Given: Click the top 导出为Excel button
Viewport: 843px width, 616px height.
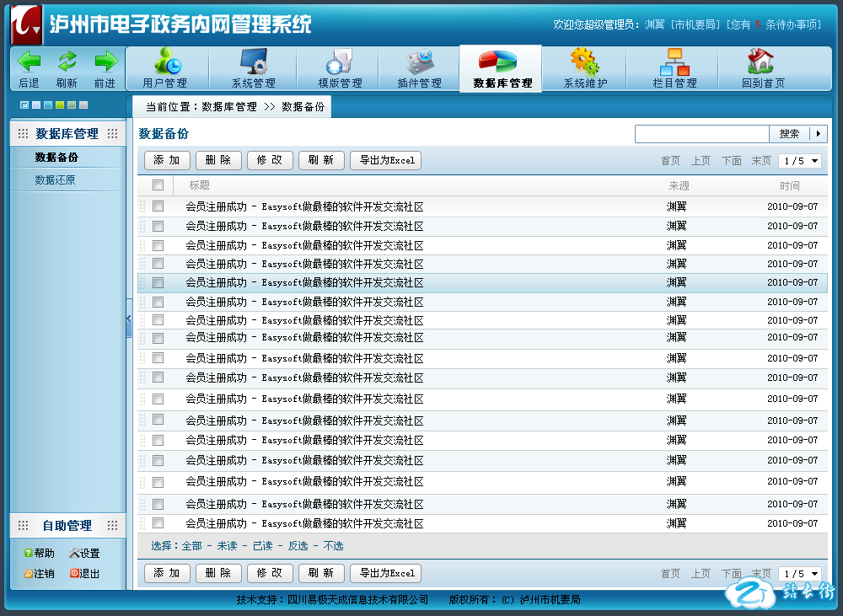Looking at the screenshot, I should [x=385, y=160].
